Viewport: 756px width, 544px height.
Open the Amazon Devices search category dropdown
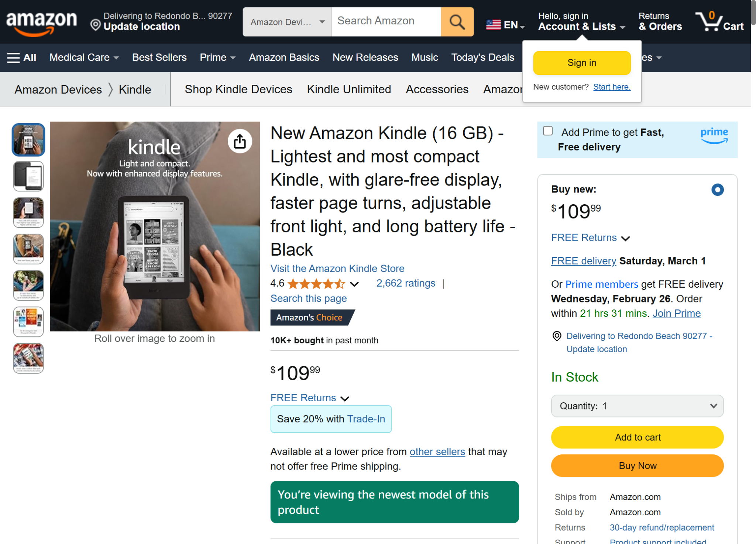click(286, 21)
